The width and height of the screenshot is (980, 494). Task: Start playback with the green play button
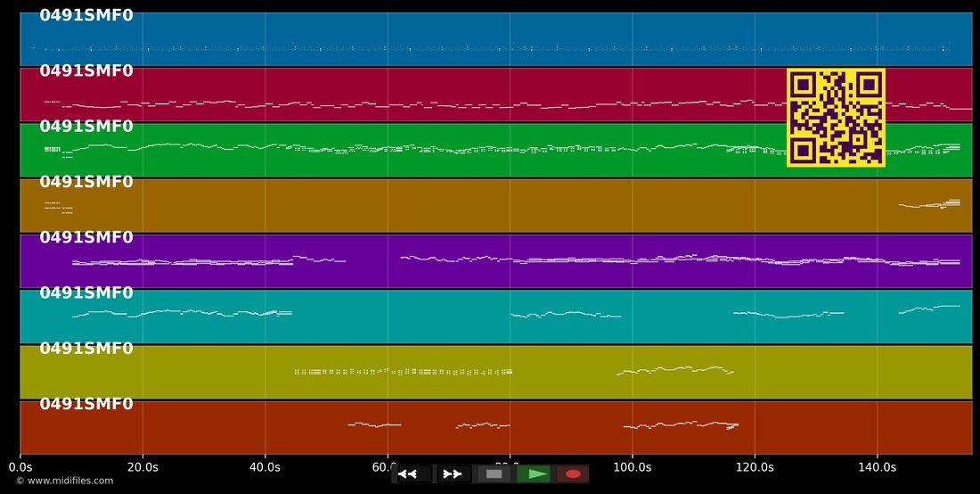533,474
